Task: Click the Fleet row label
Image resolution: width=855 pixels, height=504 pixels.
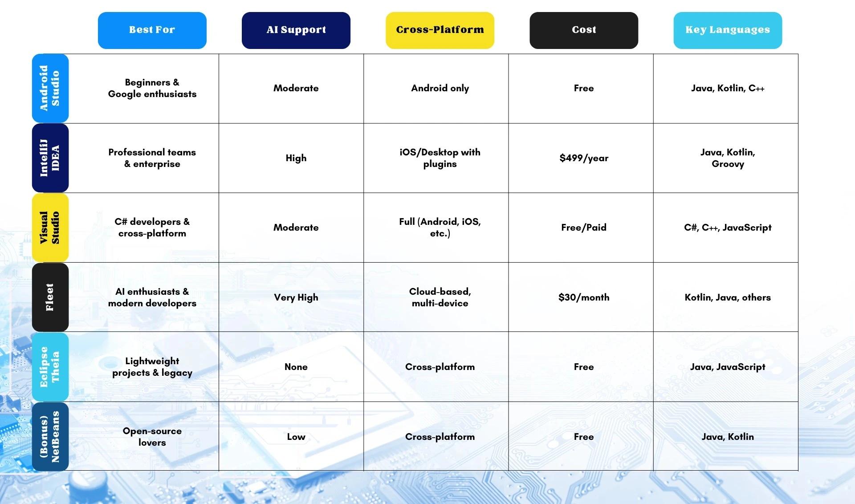Action: 50,297
